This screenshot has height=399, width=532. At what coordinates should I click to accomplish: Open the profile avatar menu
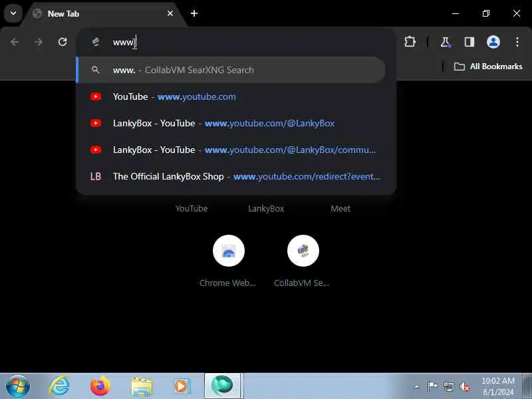click(x=493, y=42)
